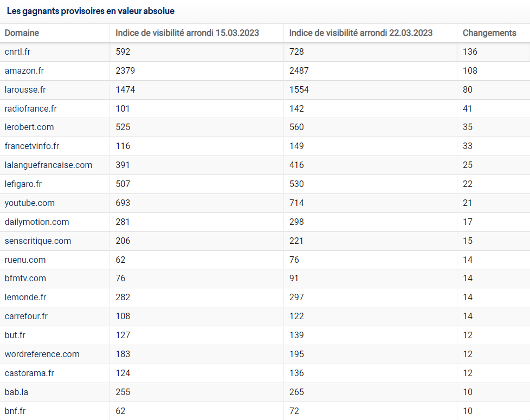530x420 pixels.
Task: Select the value 2487 for amazon.fr
Action: tap(299, 71)
